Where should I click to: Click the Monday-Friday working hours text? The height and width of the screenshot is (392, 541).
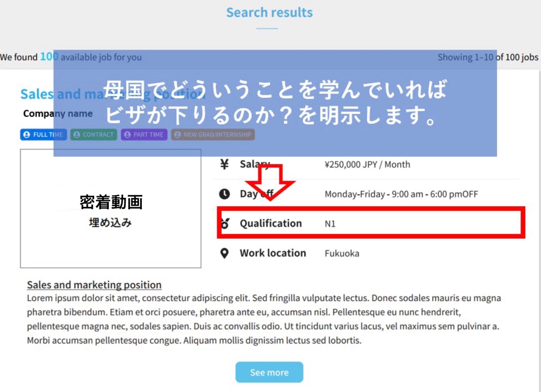click(401, 194)
